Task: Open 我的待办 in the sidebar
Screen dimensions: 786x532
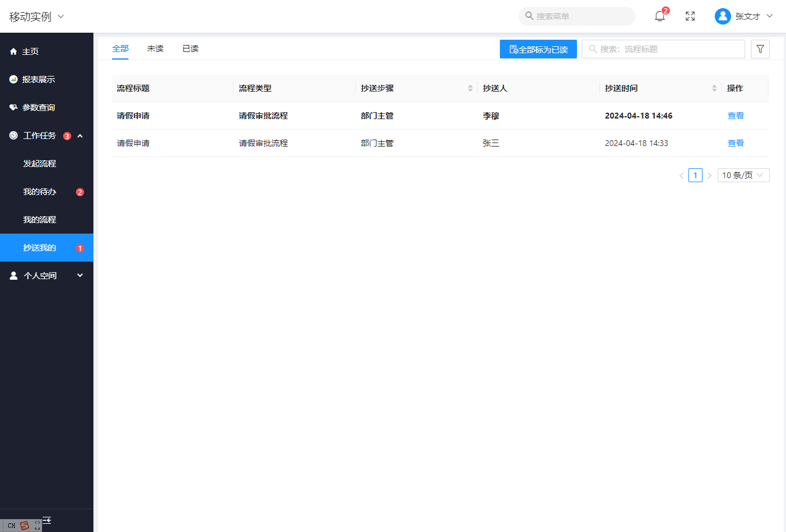Action: tap(40, 192)
